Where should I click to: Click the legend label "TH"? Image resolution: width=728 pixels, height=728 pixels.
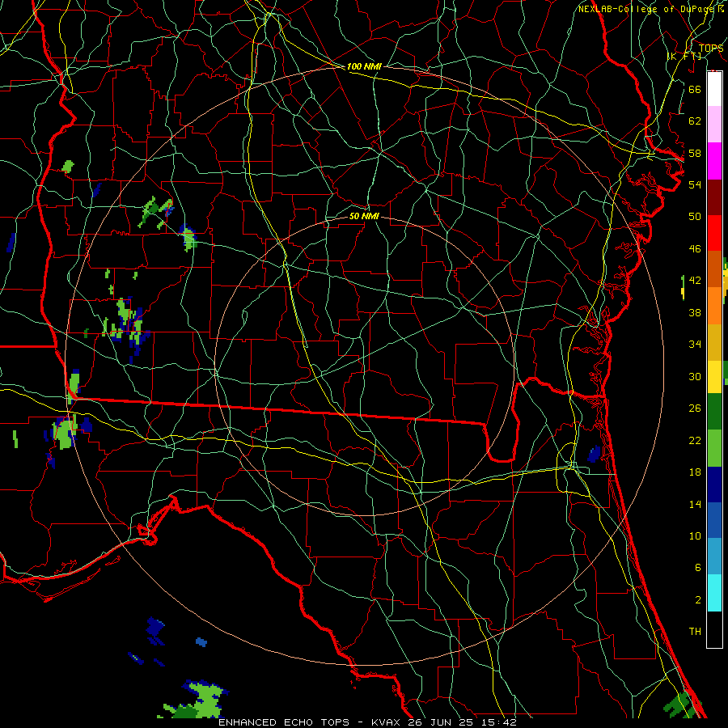[x=695, y=631]
